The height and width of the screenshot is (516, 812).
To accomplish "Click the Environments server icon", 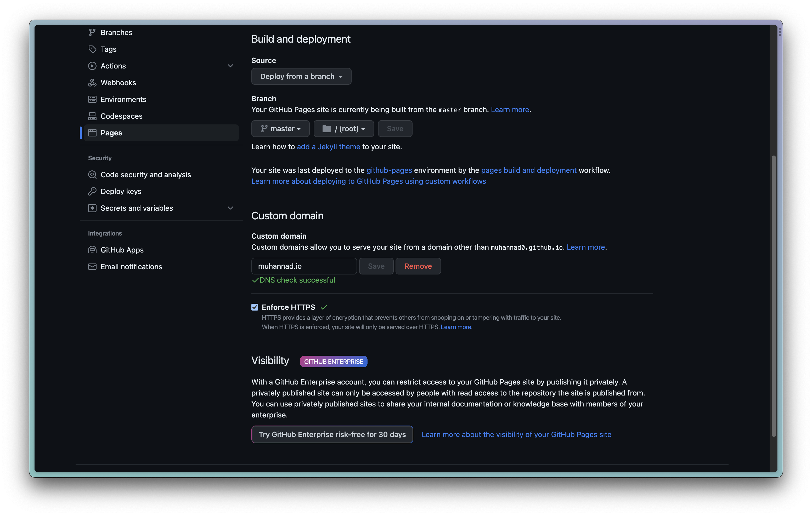I will [x=92, y=99].
